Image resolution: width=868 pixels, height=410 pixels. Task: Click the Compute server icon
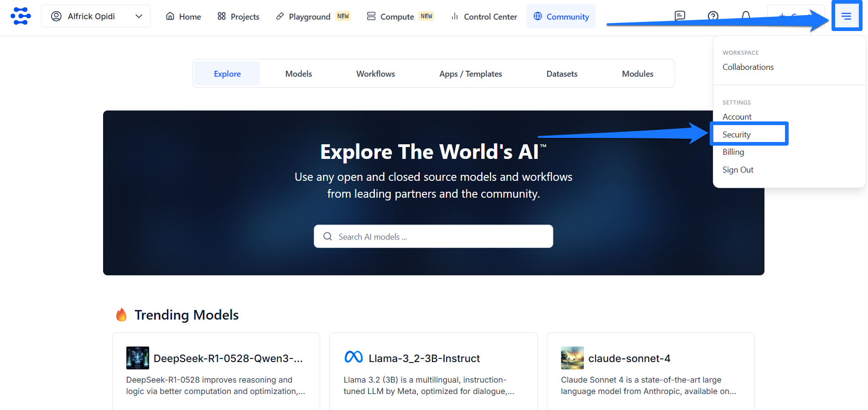tap(371, 16)
